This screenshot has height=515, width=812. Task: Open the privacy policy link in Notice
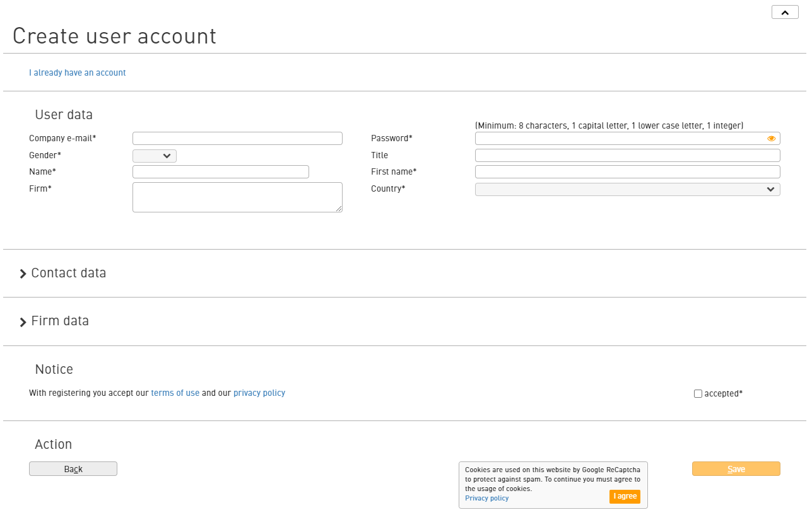(259, 393)
